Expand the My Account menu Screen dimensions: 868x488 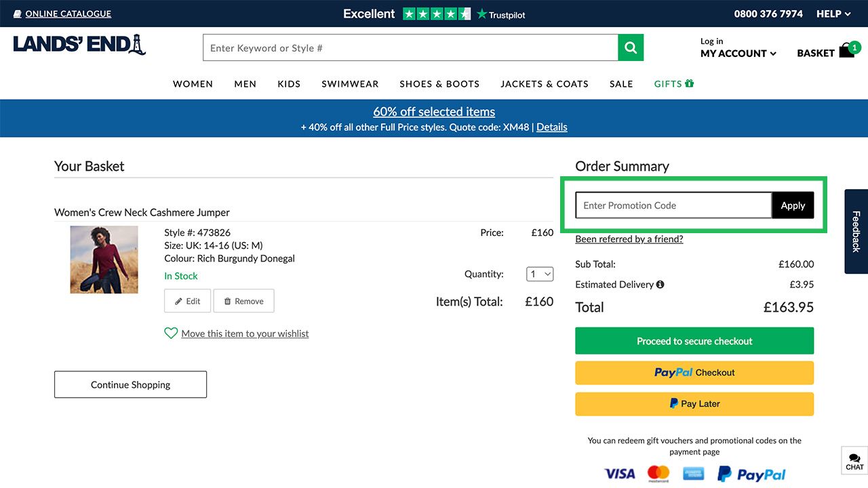[738, 54]
